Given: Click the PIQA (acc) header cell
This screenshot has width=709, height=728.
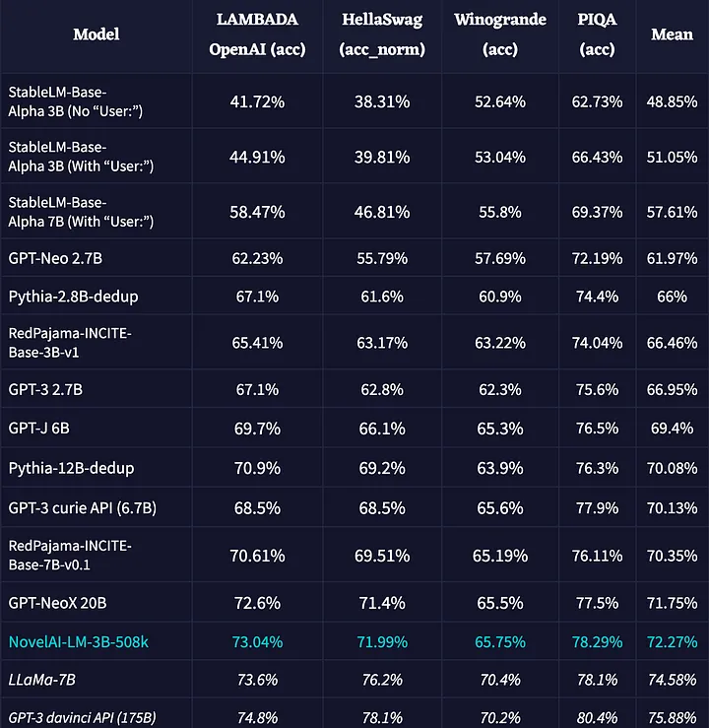Looking at the screenshot, I should pyautogui.click(x=597, y=34).
